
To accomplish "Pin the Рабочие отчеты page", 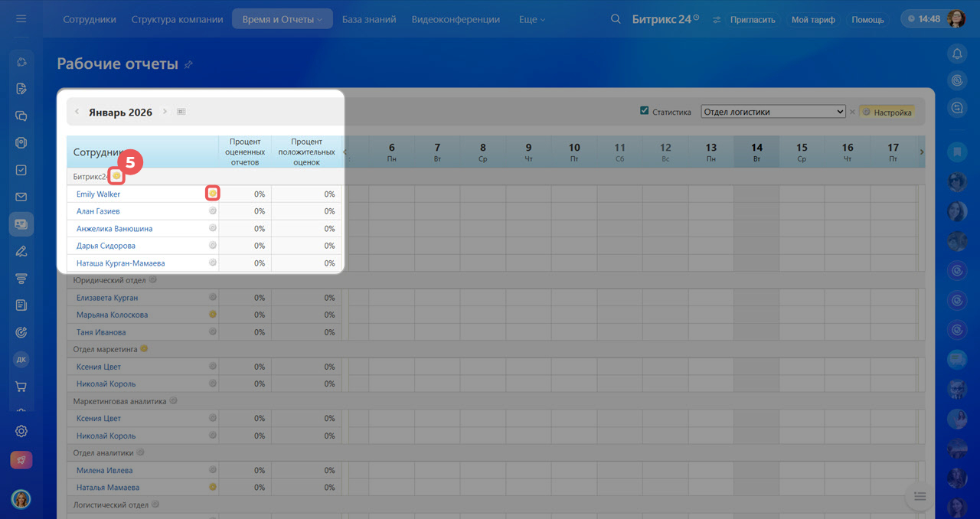I will point(188,65).
